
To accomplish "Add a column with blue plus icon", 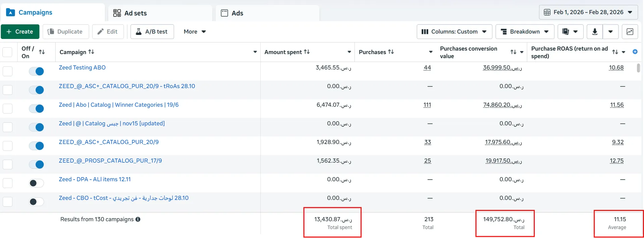I will (x=635, y=52).
